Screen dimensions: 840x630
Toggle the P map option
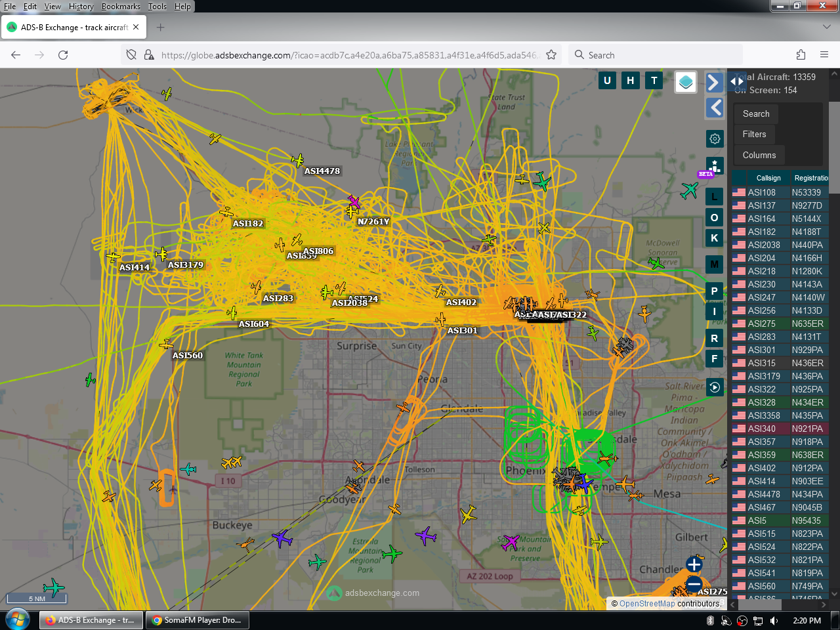[x=715, y=291]
